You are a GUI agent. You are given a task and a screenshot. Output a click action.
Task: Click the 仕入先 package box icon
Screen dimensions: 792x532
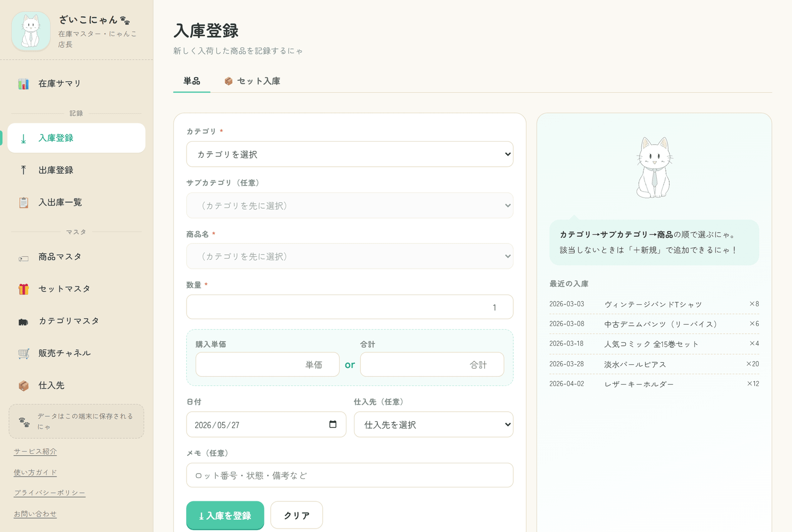point(23,386)
